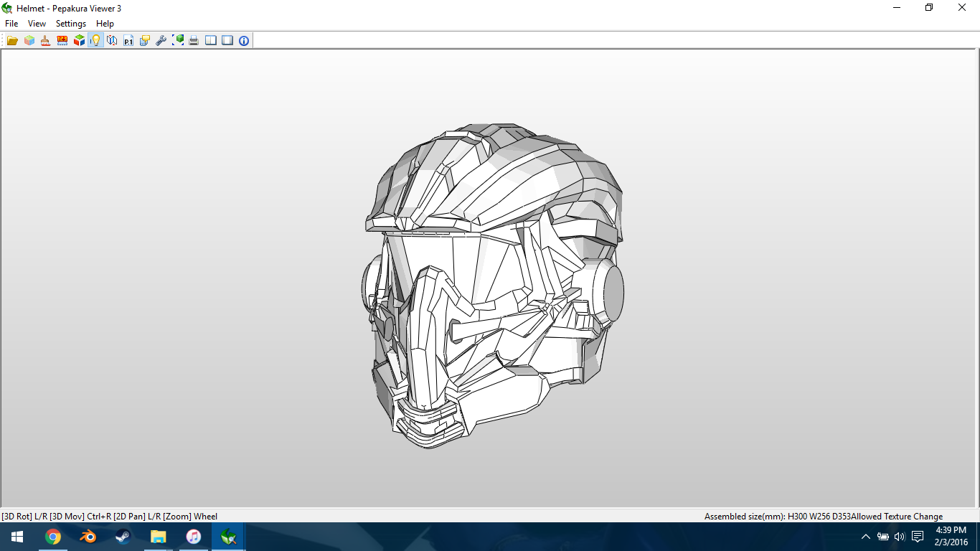Open File Explorer from the taskbar
The height and width of the screenshot is (551, 980).
(x=159, y=537)
